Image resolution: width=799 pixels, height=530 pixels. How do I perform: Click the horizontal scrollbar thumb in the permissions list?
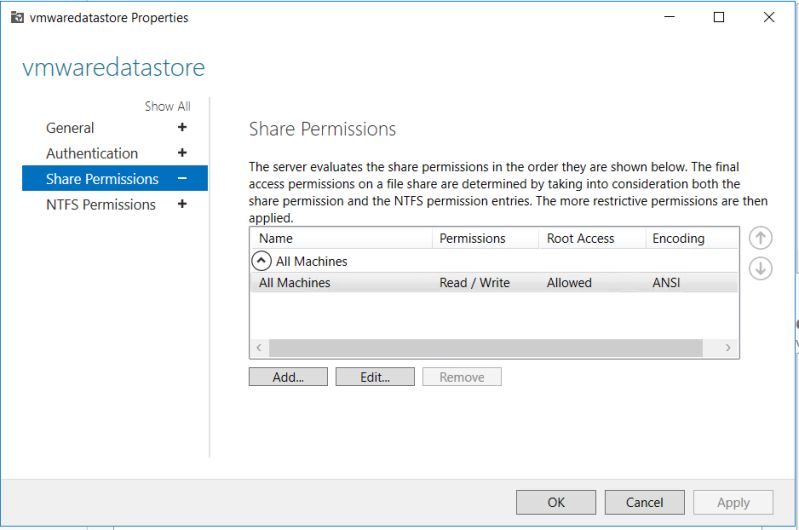pos(486,348)
